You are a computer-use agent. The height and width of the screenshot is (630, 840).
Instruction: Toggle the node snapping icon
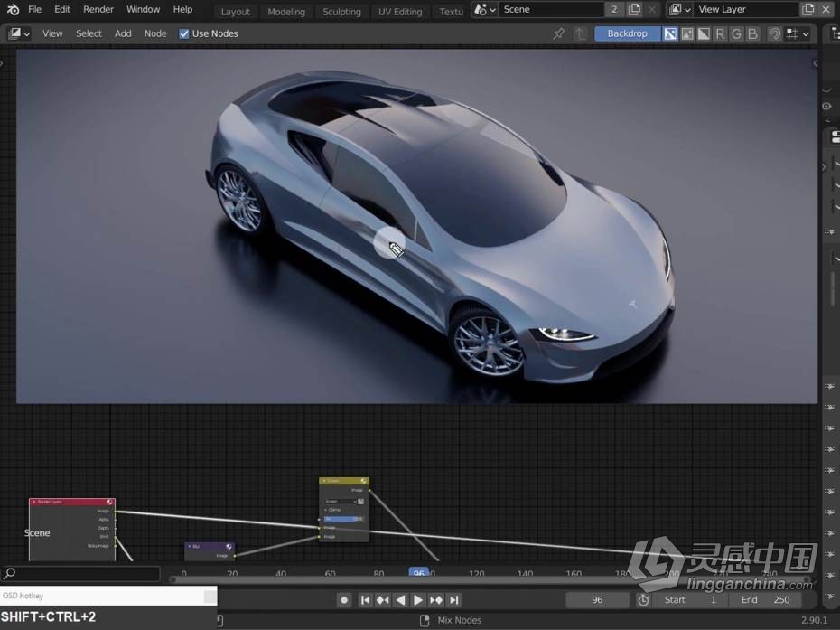point(774,33)
